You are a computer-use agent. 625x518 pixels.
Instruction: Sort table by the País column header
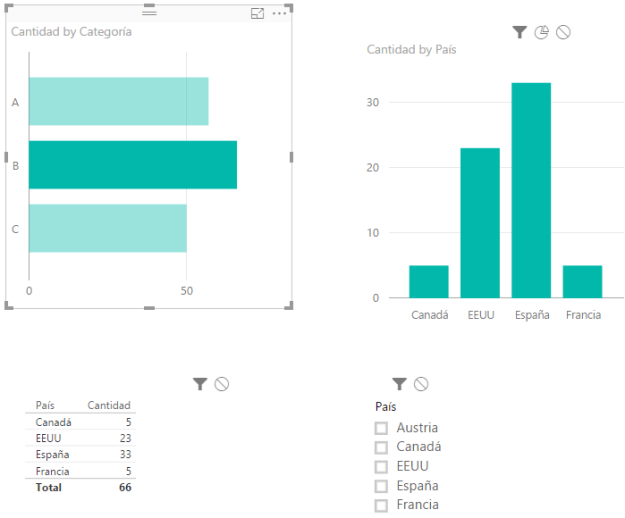point(45,405)
